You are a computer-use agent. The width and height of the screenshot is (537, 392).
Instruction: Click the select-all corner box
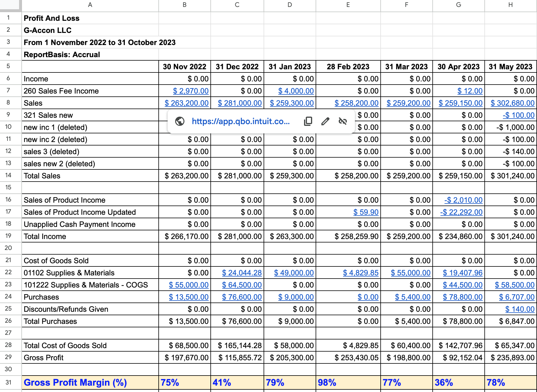coord(10,5)
